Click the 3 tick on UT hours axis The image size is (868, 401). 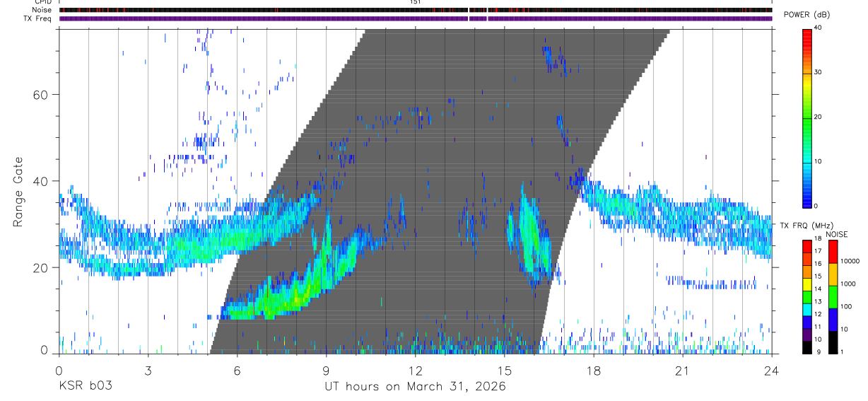148,371
